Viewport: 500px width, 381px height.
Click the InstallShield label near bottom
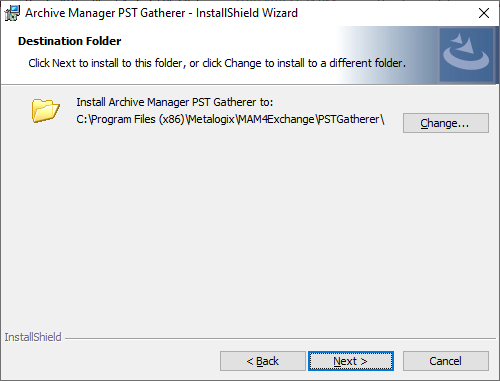[x=33, y=337]
